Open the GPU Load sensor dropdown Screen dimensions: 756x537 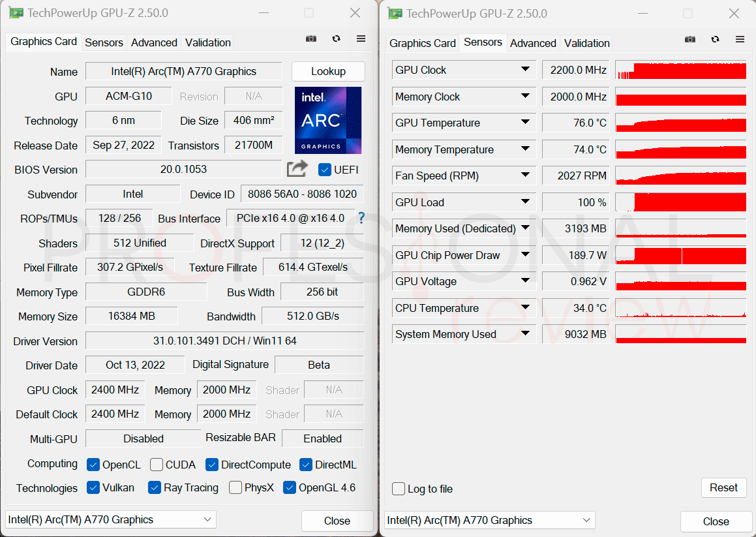[526, 202]
